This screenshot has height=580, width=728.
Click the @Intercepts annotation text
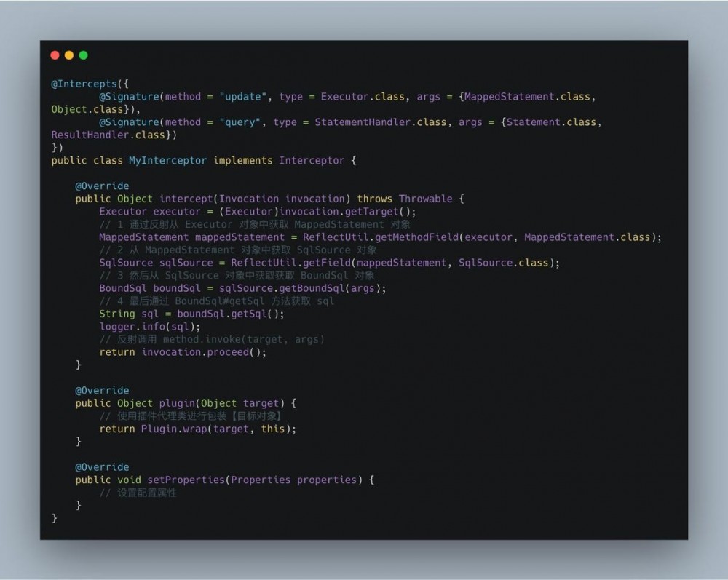coord(84,84)
